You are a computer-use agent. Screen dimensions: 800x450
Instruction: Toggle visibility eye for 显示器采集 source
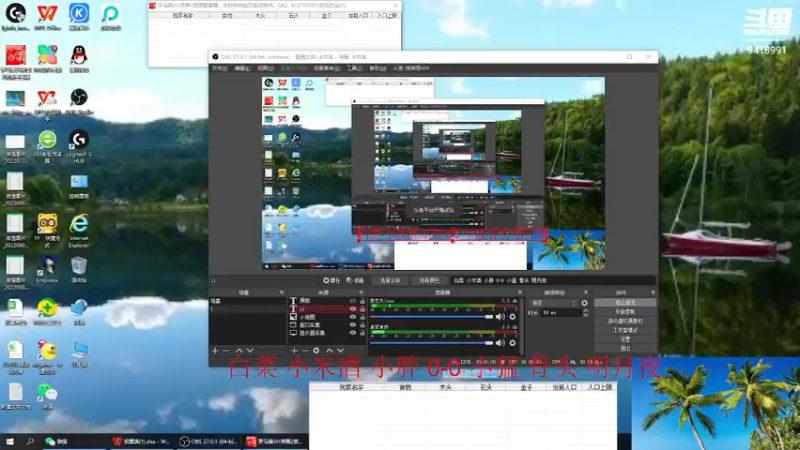[353, 333]
